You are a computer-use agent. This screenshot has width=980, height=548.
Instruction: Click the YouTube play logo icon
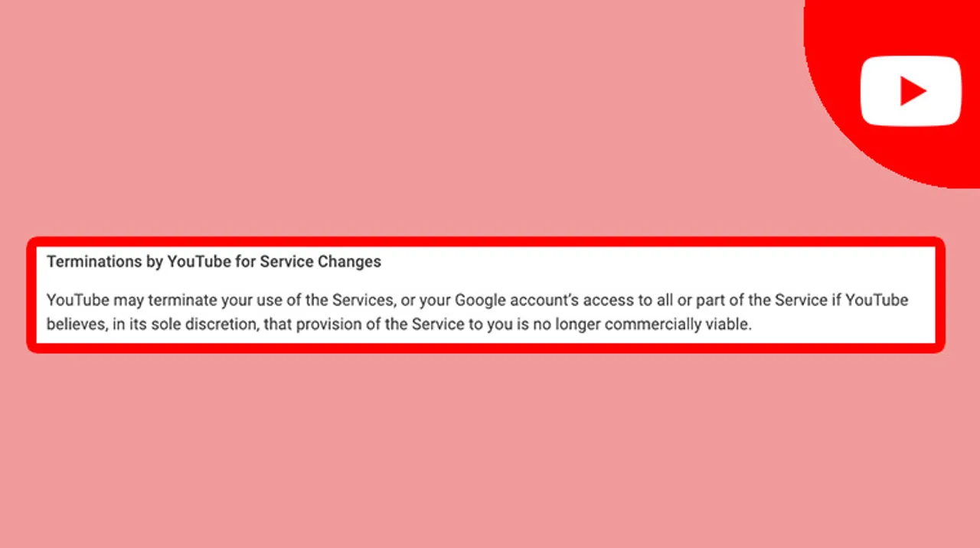[910, 91]
